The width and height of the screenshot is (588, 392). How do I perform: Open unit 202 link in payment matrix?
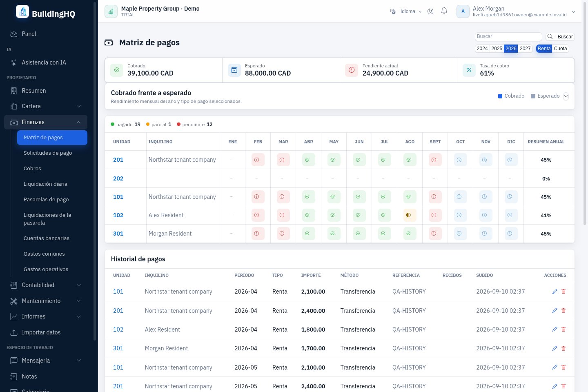click(x=118, y=178)
